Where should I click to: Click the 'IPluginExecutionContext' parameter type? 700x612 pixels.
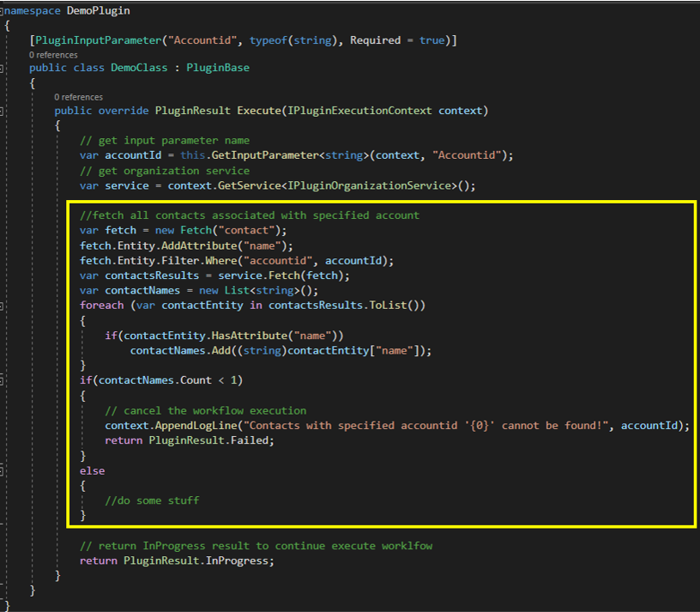[x=359, y=111]
